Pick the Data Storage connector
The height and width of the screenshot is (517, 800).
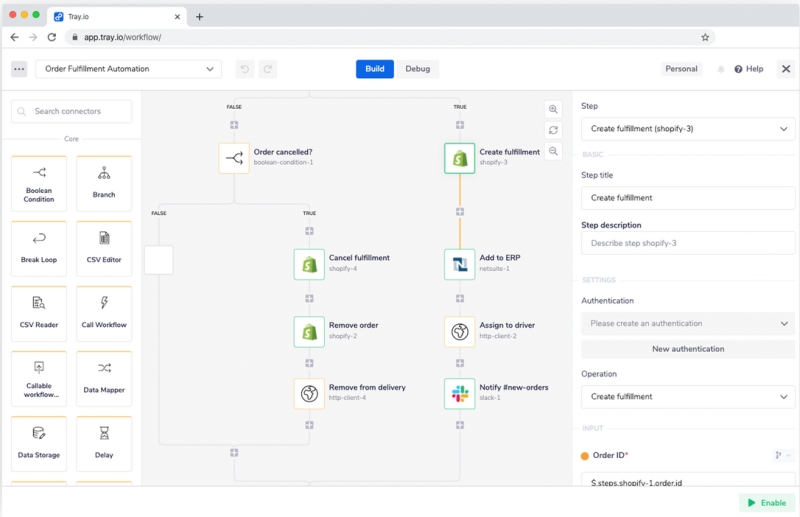pyautogui.click(x=39, y=444)
